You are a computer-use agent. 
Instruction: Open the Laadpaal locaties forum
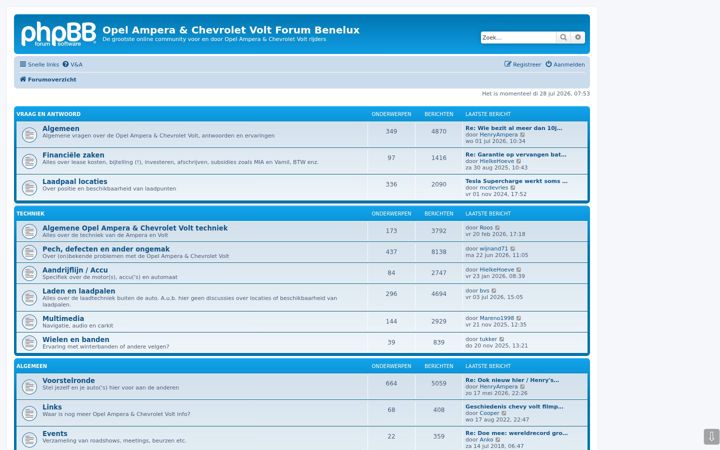[74, 182]
